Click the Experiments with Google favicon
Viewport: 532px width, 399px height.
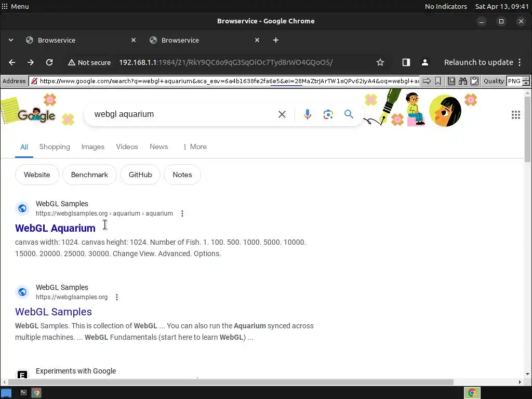point(22,374)
